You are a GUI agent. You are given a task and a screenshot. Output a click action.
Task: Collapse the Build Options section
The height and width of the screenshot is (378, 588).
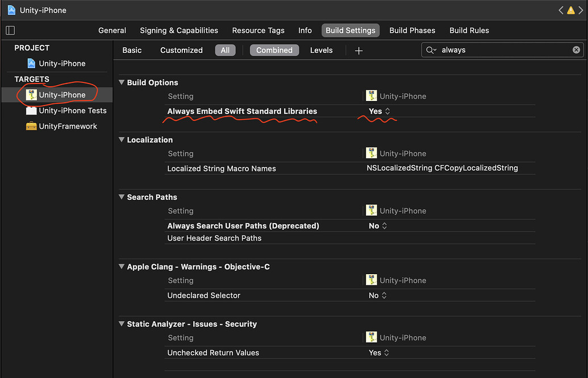pos(121,82)
